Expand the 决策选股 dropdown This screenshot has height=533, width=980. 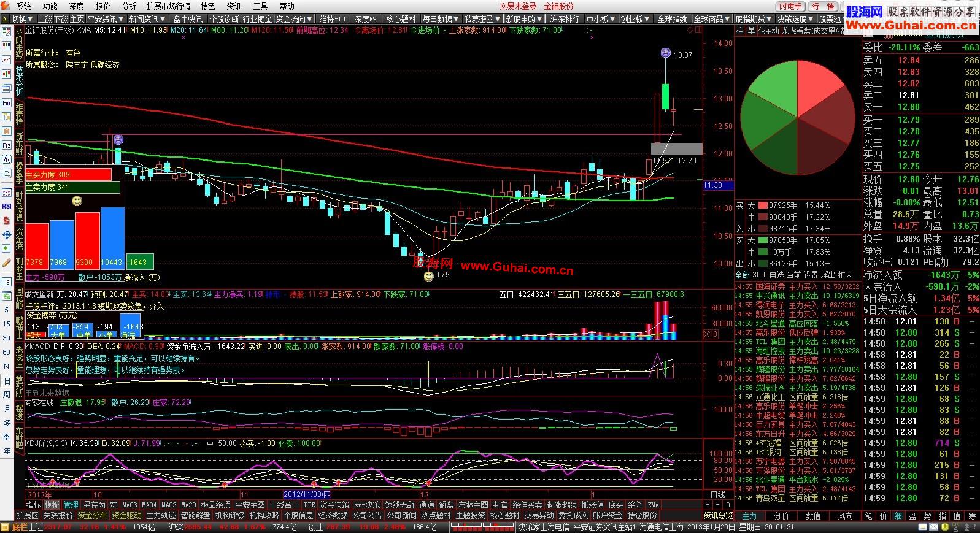click(795, 19)
